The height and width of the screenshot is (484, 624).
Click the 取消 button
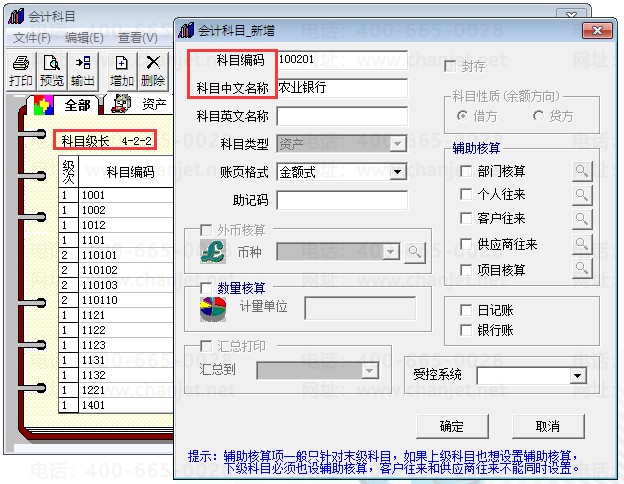(548, 426)
